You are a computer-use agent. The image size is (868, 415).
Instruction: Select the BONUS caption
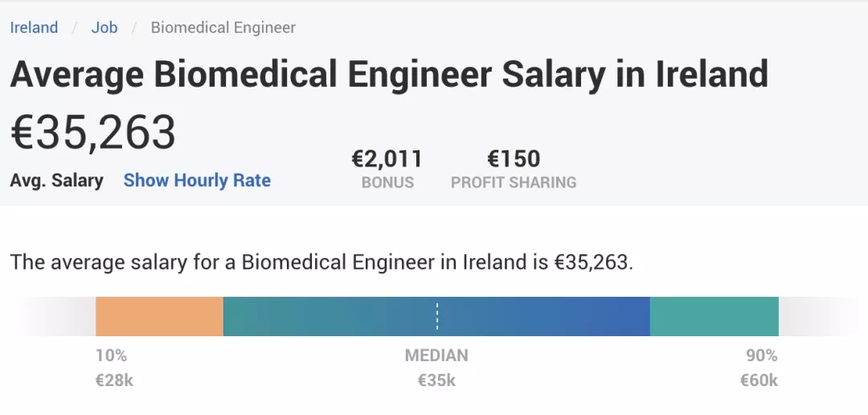(387, 183)
